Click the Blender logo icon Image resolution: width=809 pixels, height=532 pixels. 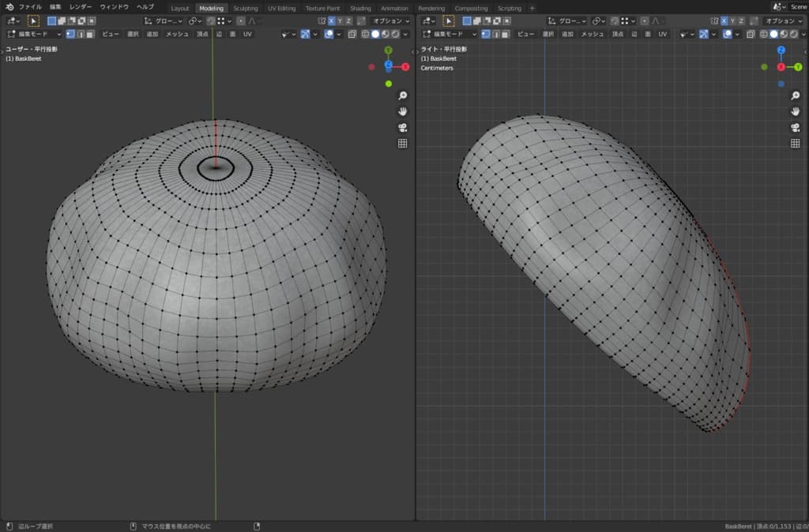coord(9,7)
